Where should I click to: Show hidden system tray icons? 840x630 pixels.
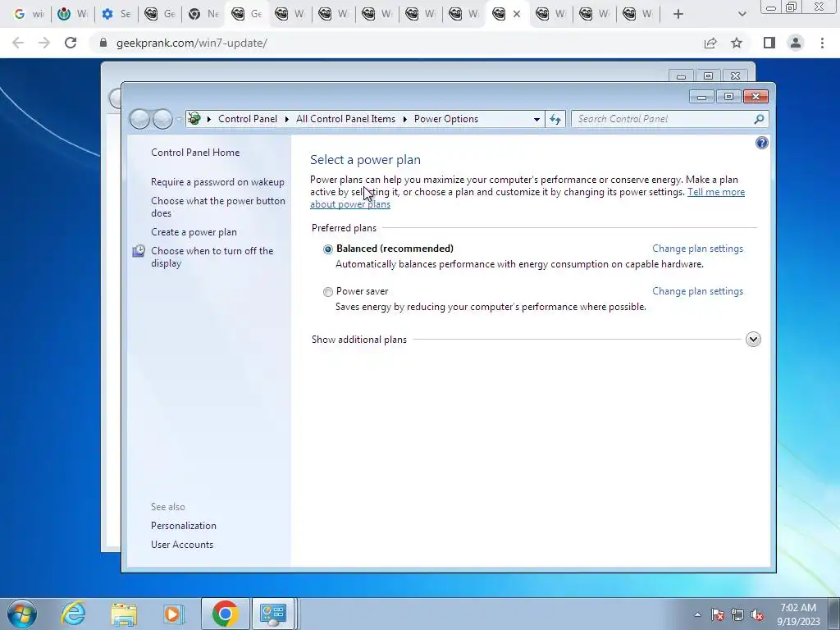click(x=697, y=614)
